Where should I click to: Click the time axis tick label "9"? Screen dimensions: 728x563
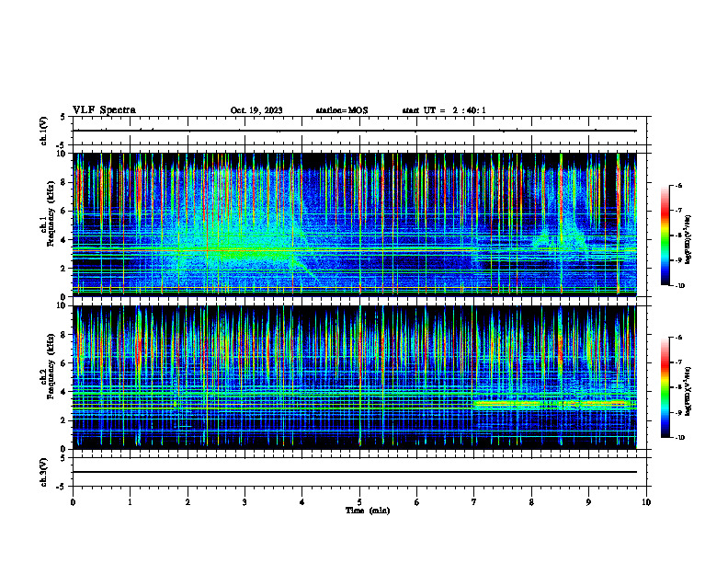[588, 502]
